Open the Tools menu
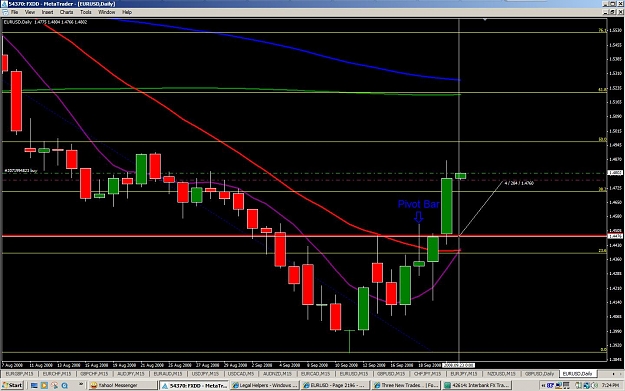Viewport: 625px width, 391px height. (86, 12)
